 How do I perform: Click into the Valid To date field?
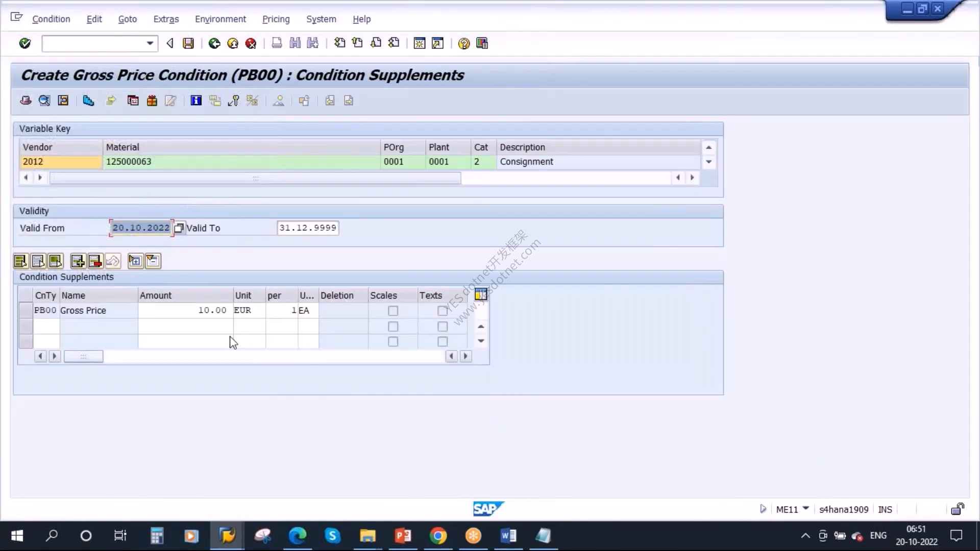point(308,228)
